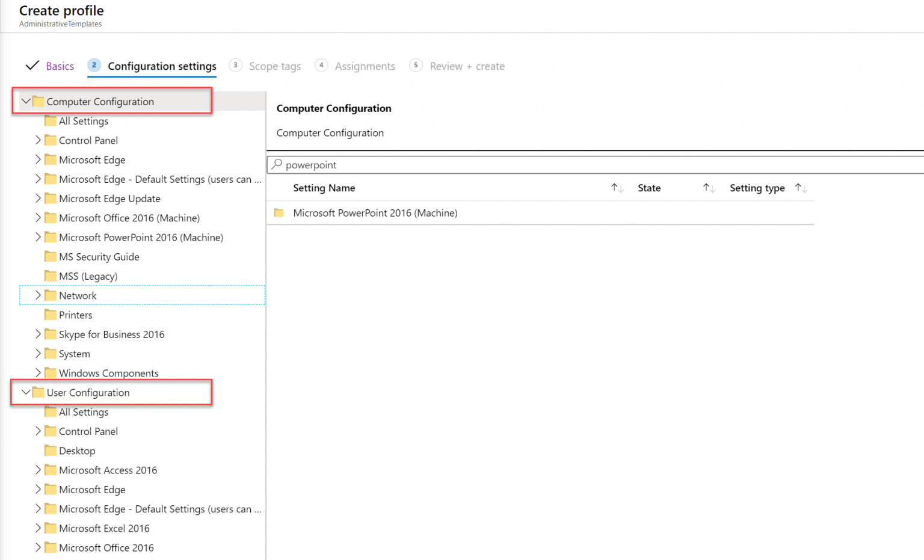Click the Printers folder icon
Screen dimensions: 924x560
point(51,315)
